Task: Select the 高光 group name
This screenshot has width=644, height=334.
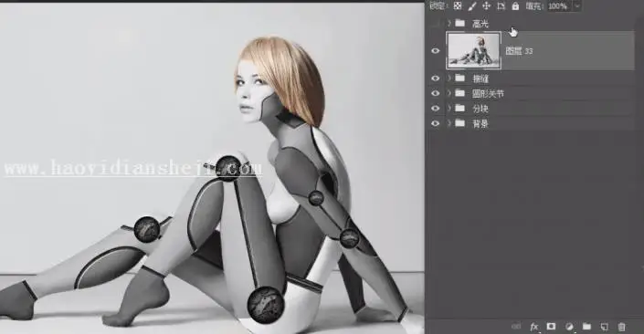Action: tap(480, 24)
